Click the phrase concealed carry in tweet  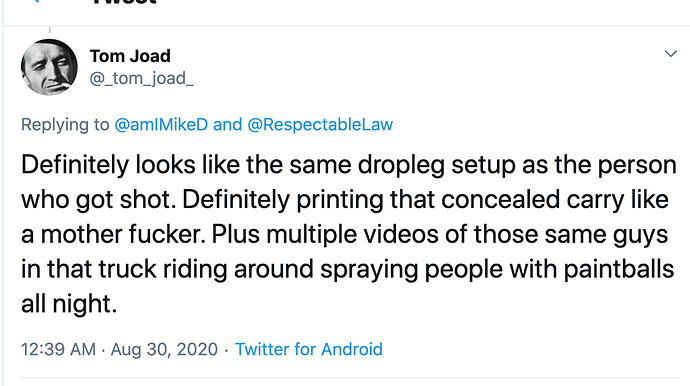(x=532, y=200)
